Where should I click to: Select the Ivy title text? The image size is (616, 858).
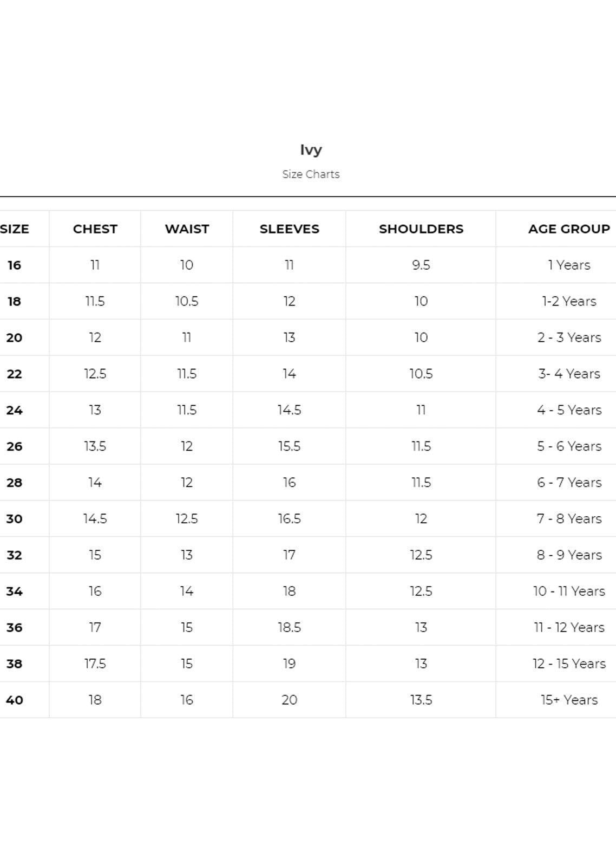click(x=311, y=150)
